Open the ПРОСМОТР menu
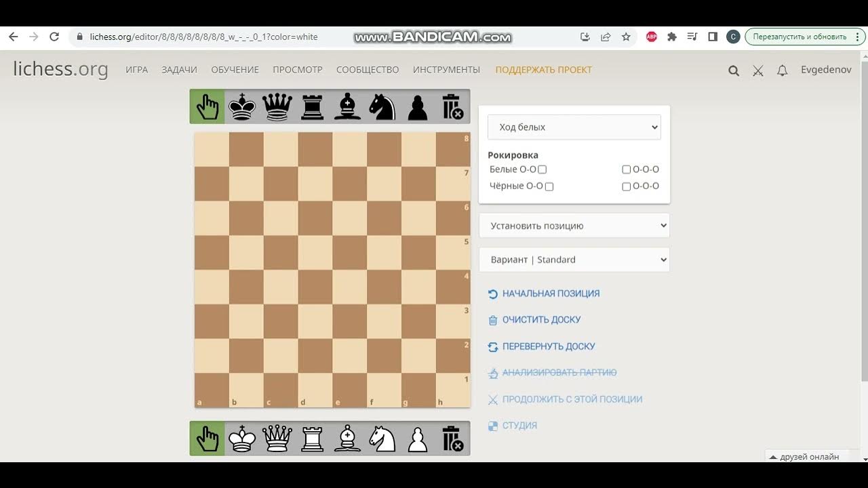Image resolution: width=868 pixels, height=488 pixels. click(298, 70)
